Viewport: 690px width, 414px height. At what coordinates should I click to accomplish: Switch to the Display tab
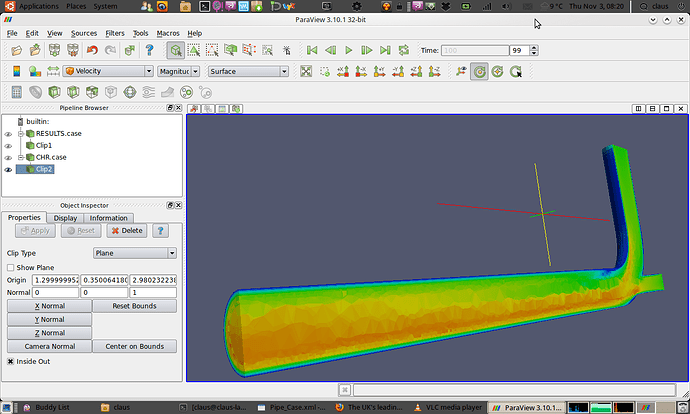pyautogui.click(x=65, y=218)
